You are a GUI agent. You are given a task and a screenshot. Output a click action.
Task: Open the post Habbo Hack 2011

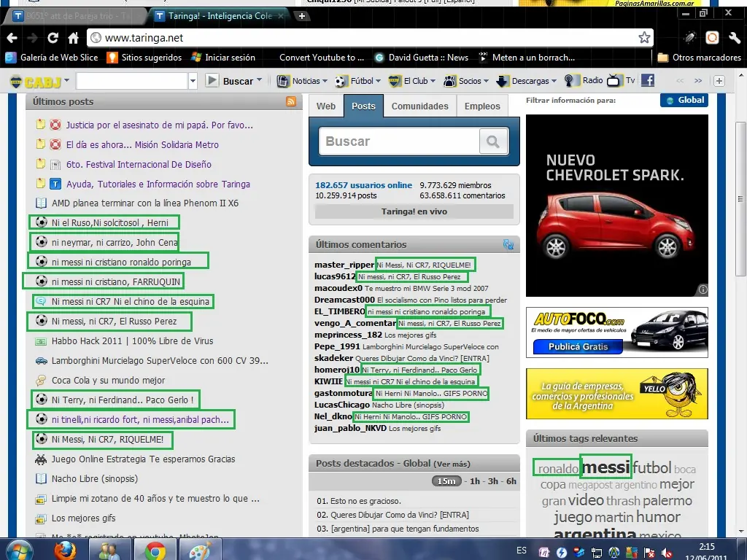(x=132, y=341)
